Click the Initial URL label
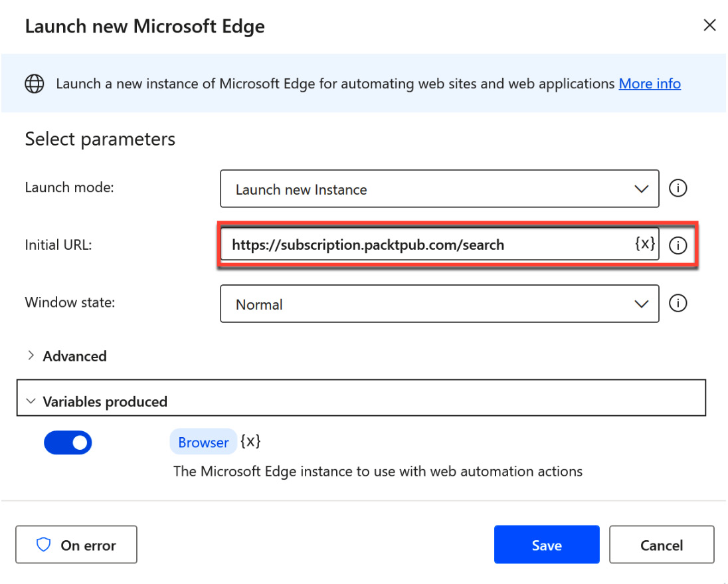 [x=58, y=245]
